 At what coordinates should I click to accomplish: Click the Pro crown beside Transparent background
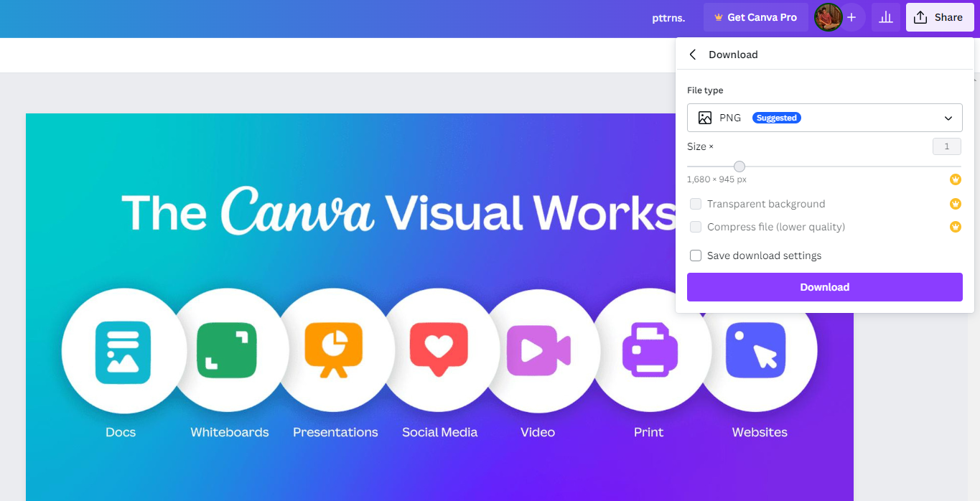pos(956,204)
